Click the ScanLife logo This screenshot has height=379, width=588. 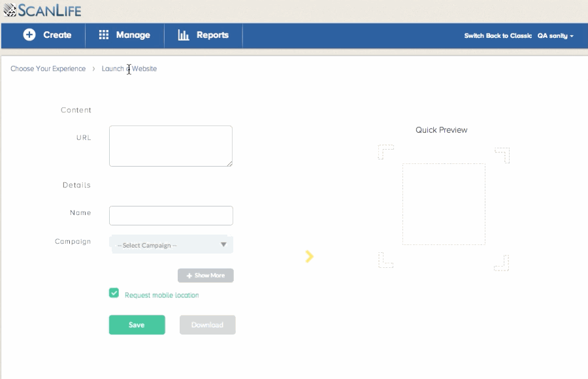(x=41, y=10)
